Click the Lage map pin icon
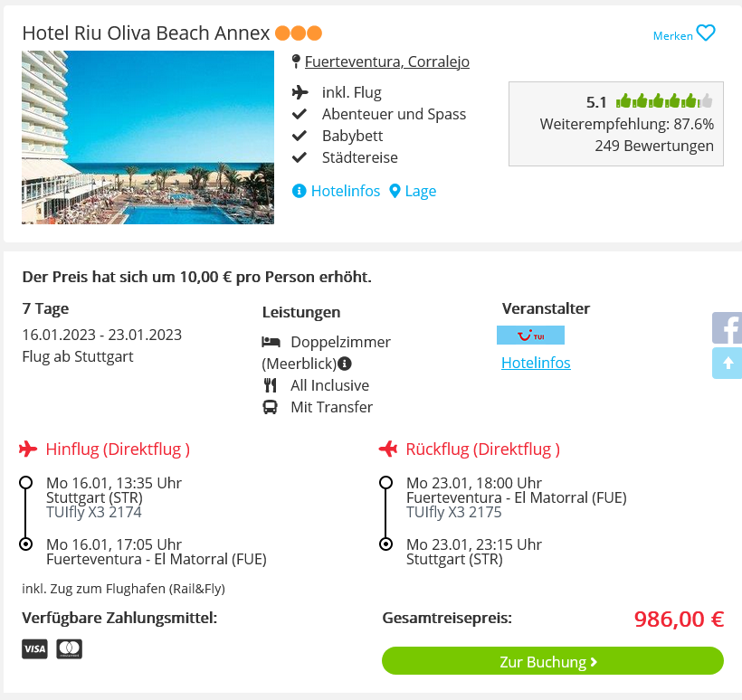 [x=395, y=191]
